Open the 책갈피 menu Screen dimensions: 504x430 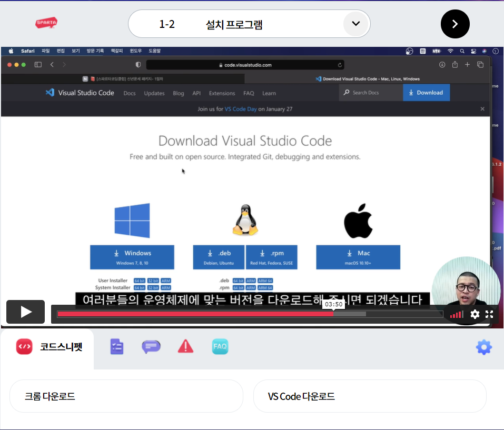[117, 51]
